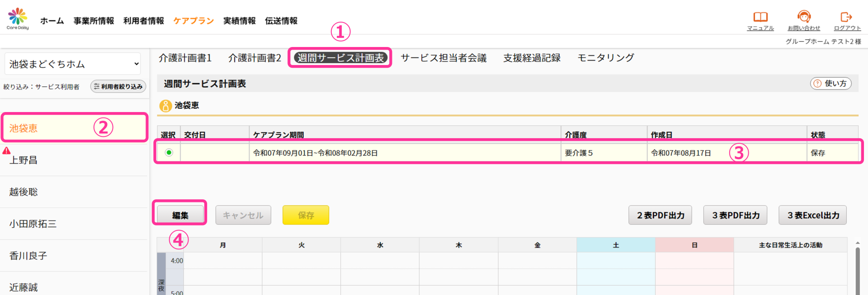Click the user avatar icon beside 池袋恵
The width and height of the screenshot is (868, 295).
[165, 106]
